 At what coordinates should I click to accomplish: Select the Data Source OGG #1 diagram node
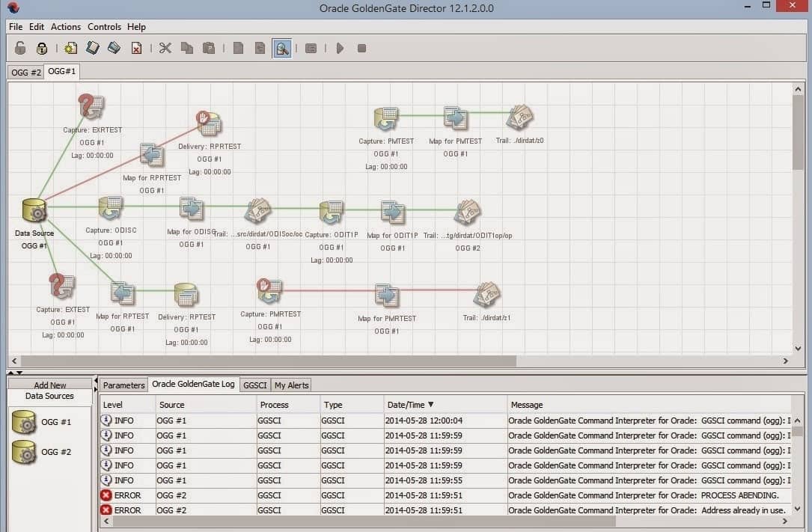34,211
